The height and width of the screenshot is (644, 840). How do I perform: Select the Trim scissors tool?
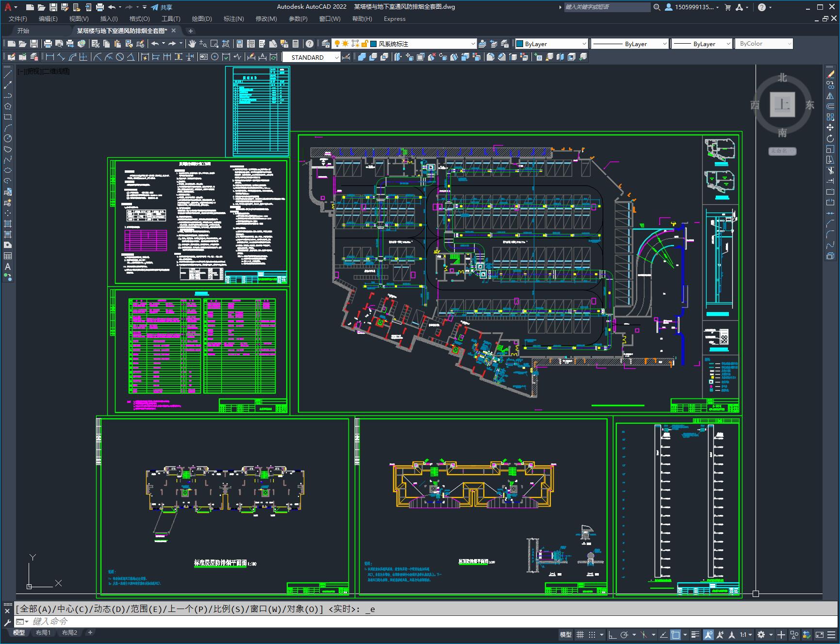point(830,170)
